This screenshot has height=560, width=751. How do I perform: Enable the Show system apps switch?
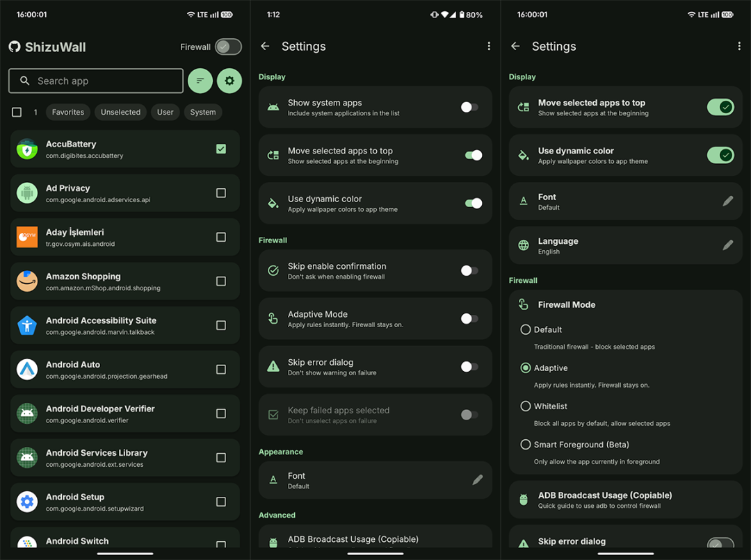pos(470,107)
